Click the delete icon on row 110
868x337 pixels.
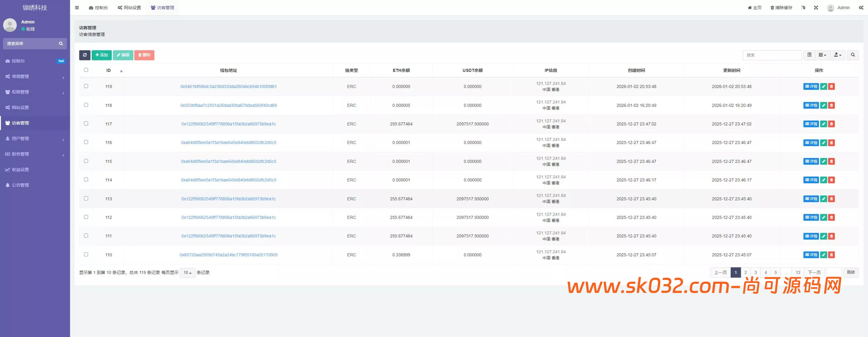click(831, 255)
